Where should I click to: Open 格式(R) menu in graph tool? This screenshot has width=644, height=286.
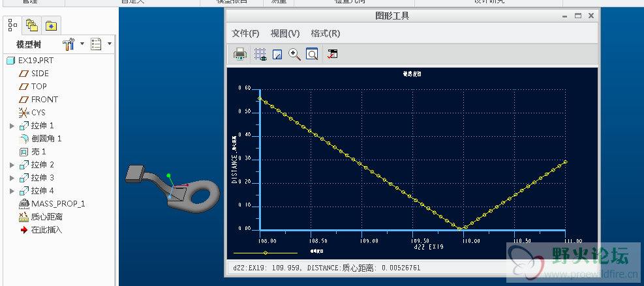pyautogui.click(x=326, y=34)
